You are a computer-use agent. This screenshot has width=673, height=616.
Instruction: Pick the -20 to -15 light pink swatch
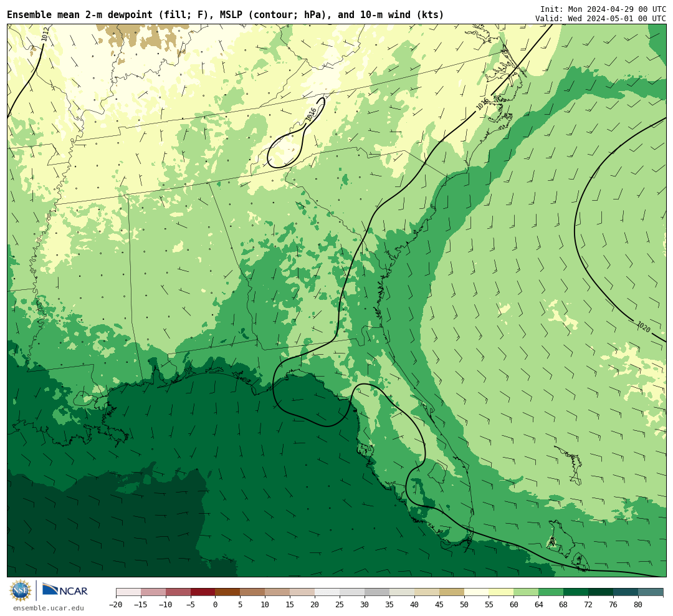(128, 592)
